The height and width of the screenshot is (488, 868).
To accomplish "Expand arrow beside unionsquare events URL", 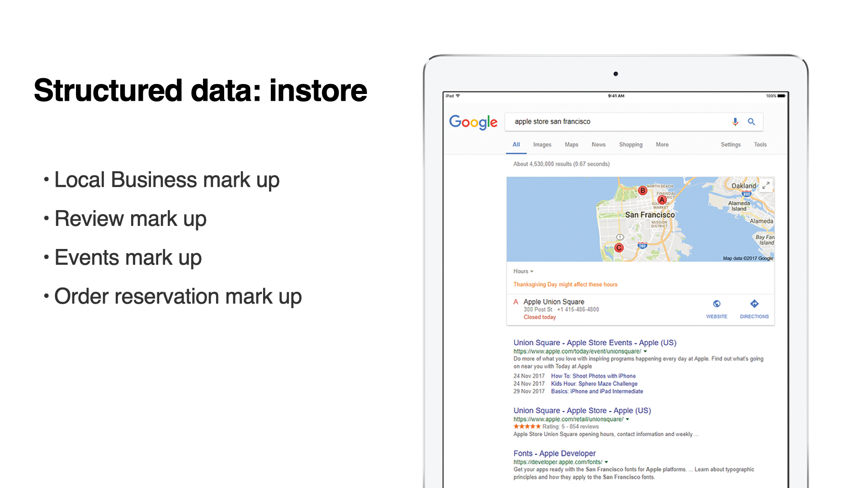I will pos(646,352).
